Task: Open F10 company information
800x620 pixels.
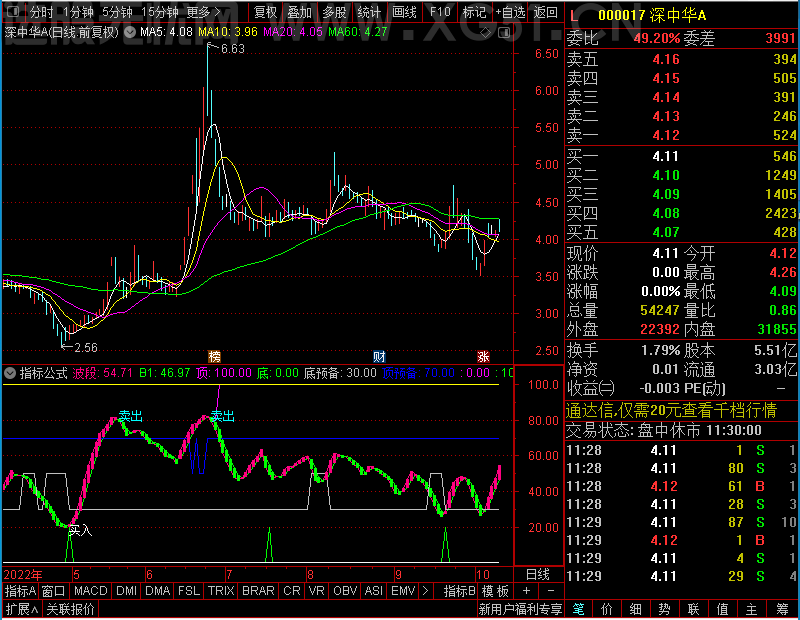Action: point(440,12)
